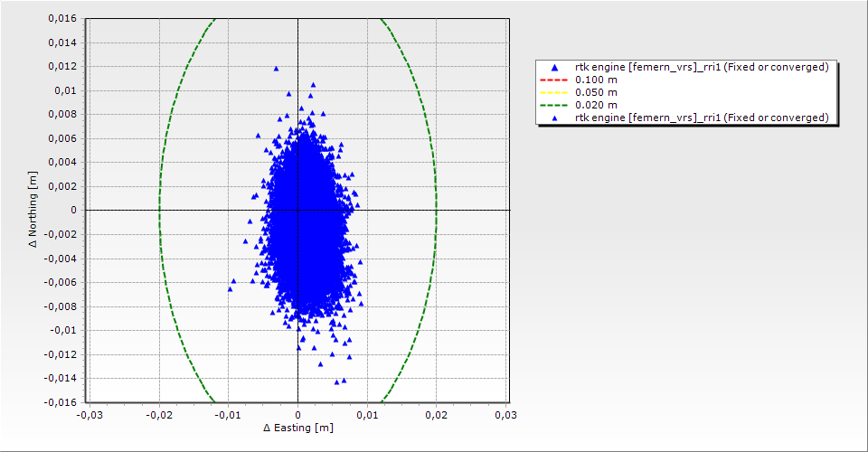
Task: Click the 0.020 m legend label
Action: click(597, 105)
